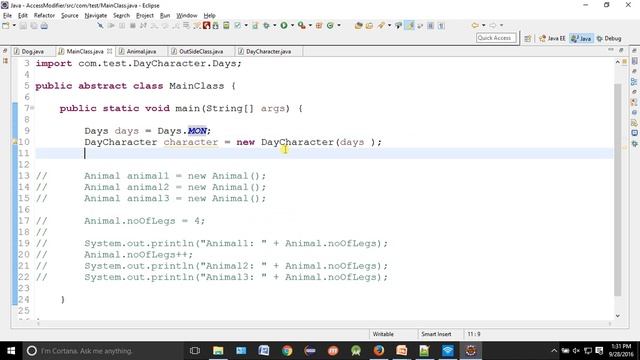Open File Explorer from the taskbar

pos(218,351)
